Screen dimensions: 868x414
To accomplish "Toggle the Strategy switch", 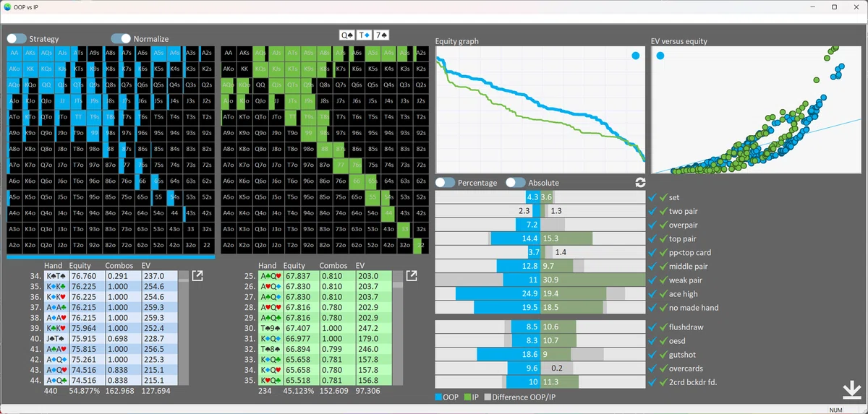I will click(17, 38).
